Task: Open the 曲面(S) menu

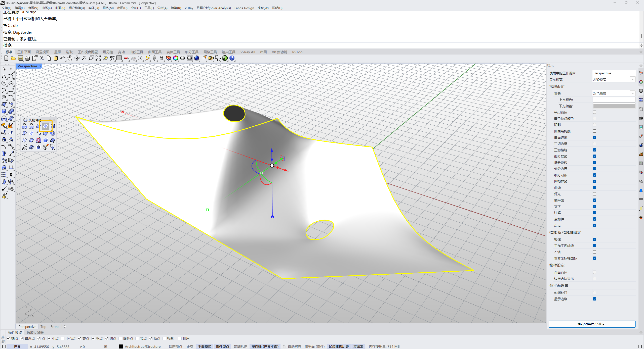Action: [60, 8]
